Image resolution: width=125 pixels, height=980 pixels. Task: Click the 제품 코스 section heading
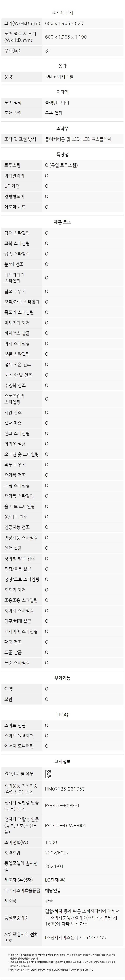tap(62, 222)
